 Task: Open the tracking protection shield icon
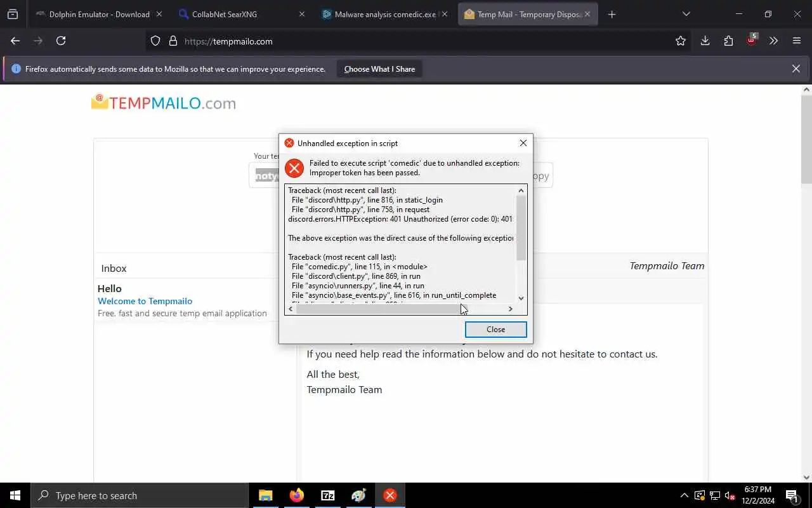155,41
